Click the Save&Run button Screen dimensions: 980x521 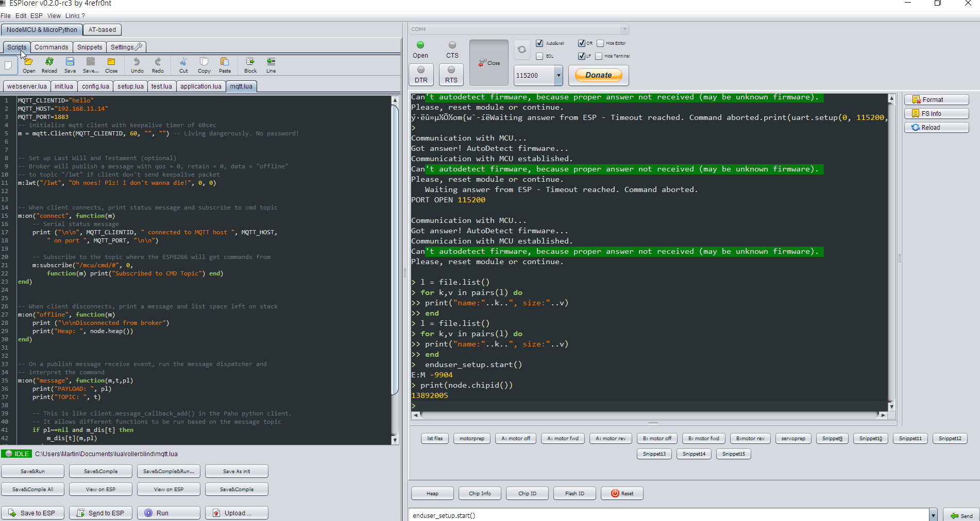pos(32,471)
